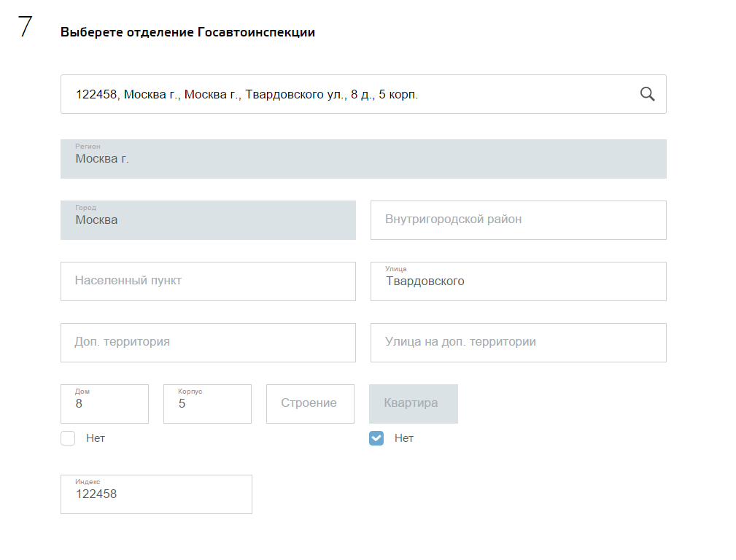Click the empty Строение field
The width and height of the screenshot is (736, 560).
point(310,404)
